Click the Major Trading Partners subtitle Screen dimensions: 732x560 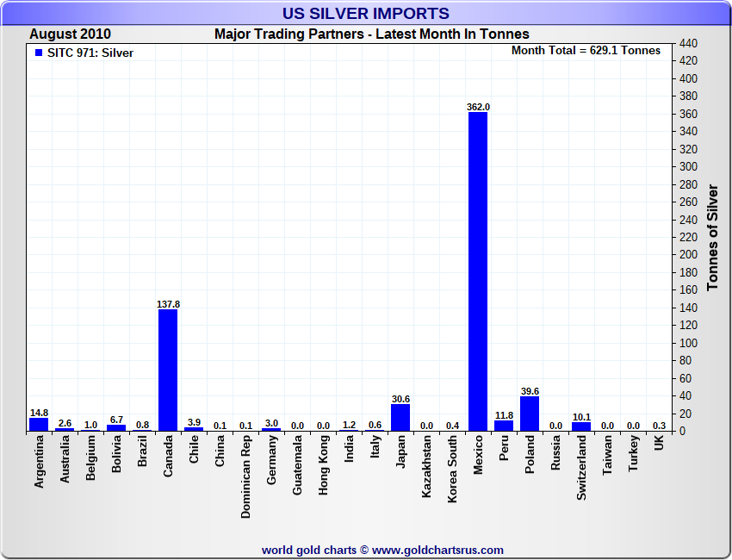[371, 34]
